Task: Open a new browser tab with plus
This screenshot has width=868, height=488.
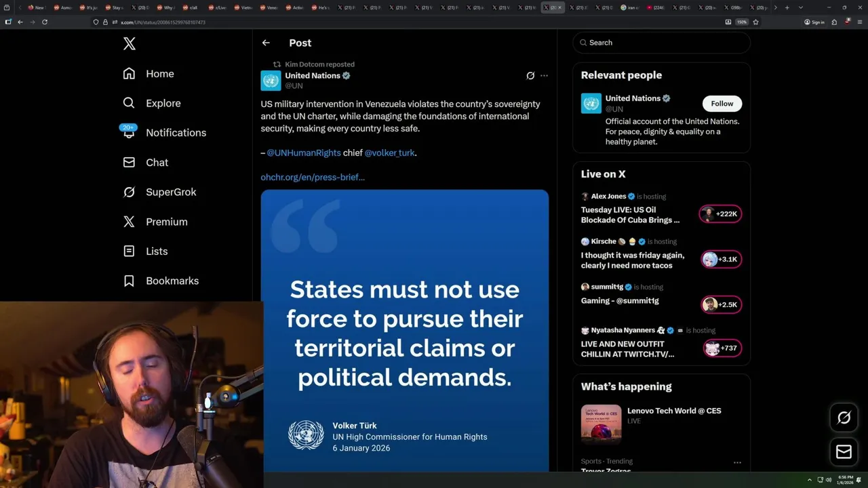Action: coord(787,7)
